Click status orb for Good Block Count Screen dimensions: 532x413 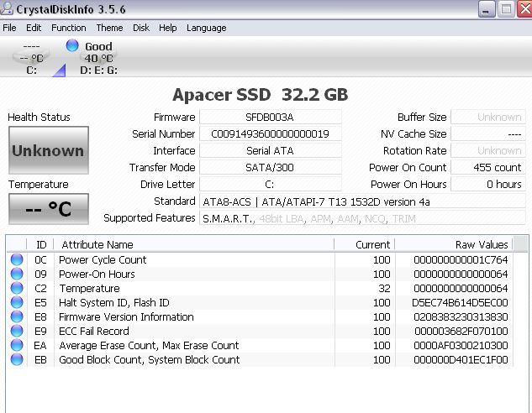pos(17,359)
